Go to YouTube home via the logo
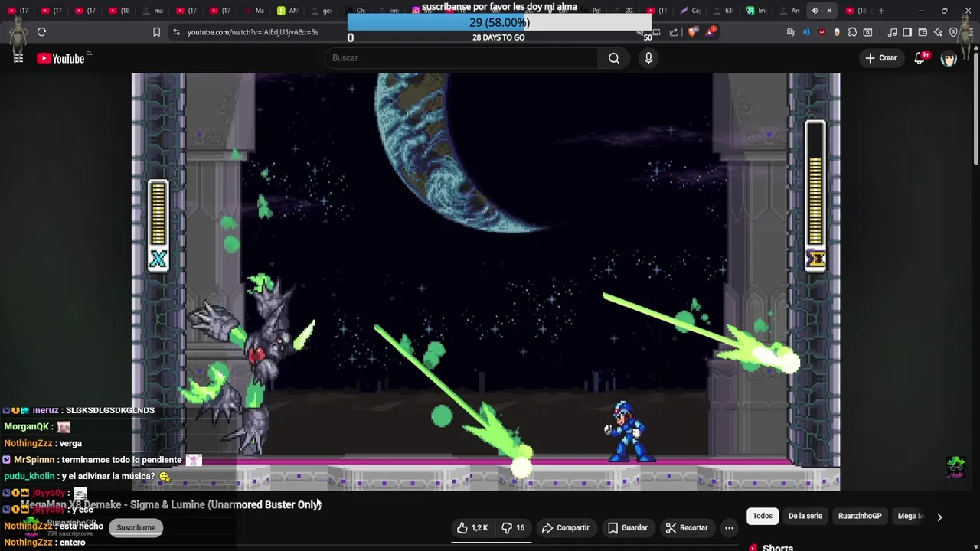980x551 pixels. click(60, 58)
